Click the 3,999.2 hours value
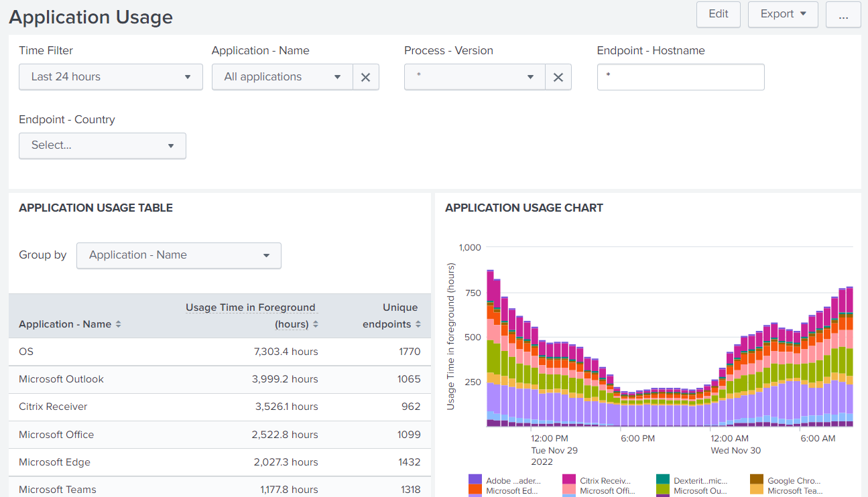The width and height of the screenshot is (868, 497). point(285,379)
